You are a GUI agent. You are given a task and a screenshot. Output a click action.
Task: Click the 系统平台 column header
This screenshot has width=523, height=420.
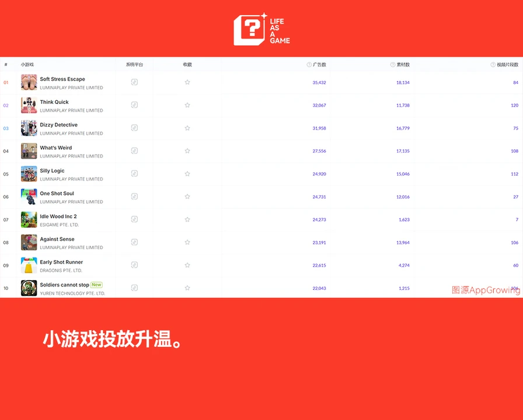click(x=134, y=65)
